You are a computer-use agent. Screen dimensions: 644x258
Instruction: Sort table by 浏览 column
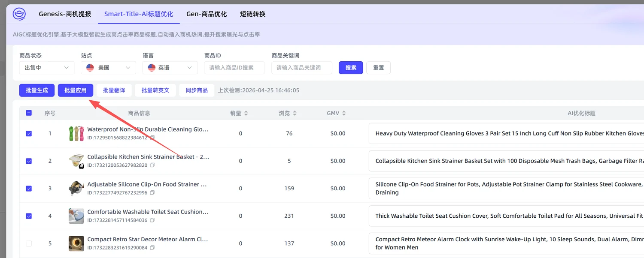click(x=294, y=113)
